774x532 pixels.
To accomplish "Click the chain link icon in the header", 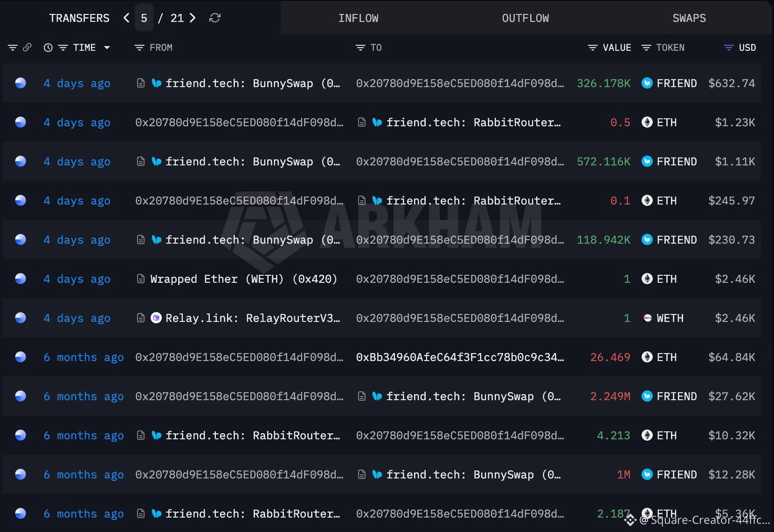I will tap(27, 48).
